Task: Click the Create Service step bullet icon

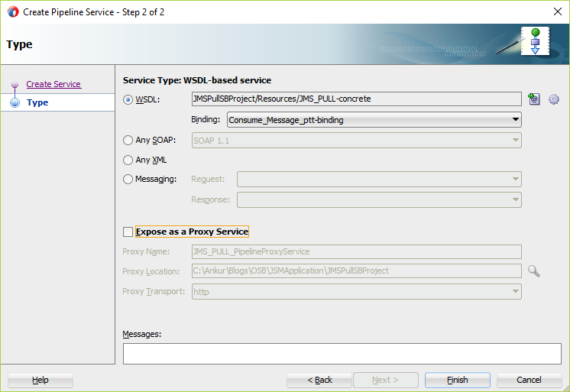Action: click(x=15, y=85)
